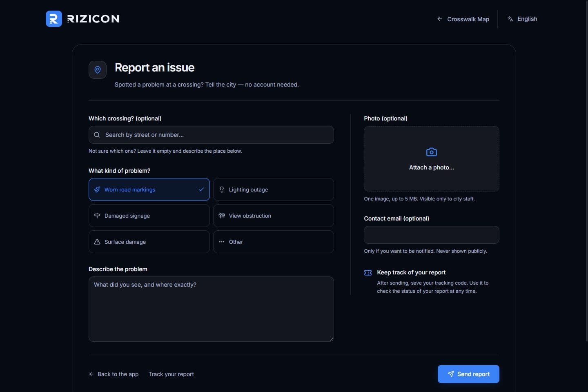The image size is (588, 392).
Task: Click the Not sure which one? hint text
Action: pos(165,151)
